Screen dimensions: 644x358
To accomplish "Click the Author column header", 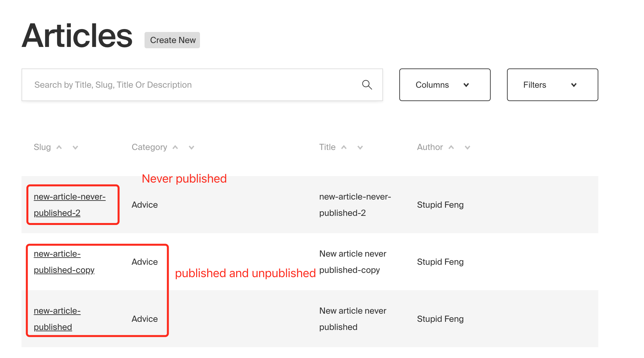I will pos(429,147).
